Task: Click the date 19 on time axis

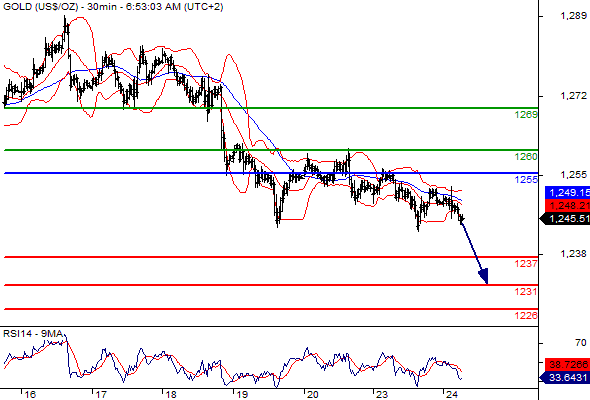Action: pos(242,395)
